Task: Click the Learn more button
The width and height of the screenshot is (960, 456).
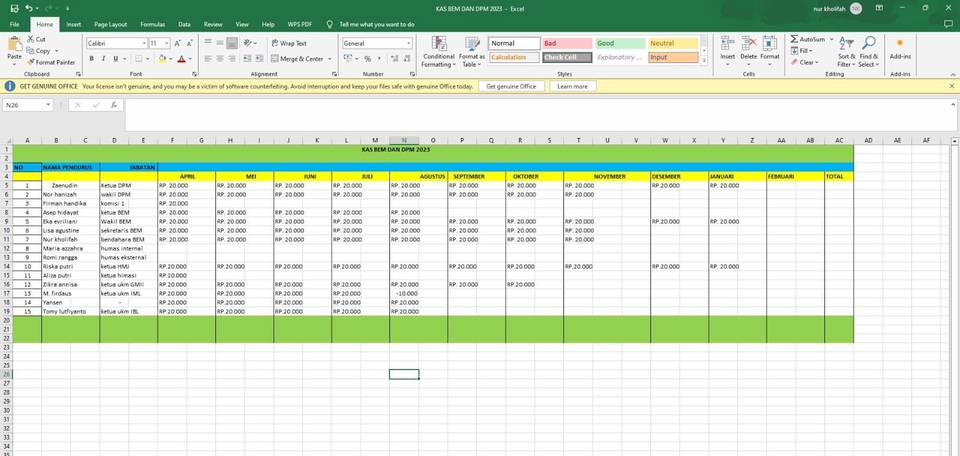Action: coord(572,86)
